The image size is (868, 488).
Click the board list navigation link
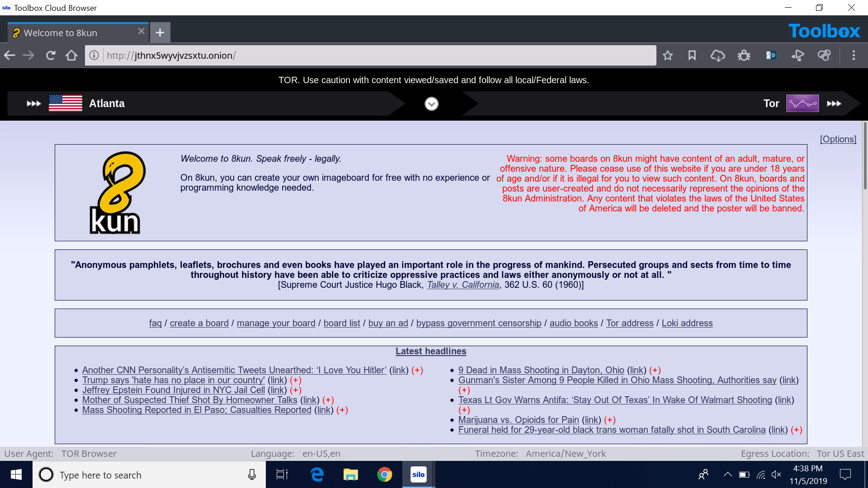(x=342, y=323)
